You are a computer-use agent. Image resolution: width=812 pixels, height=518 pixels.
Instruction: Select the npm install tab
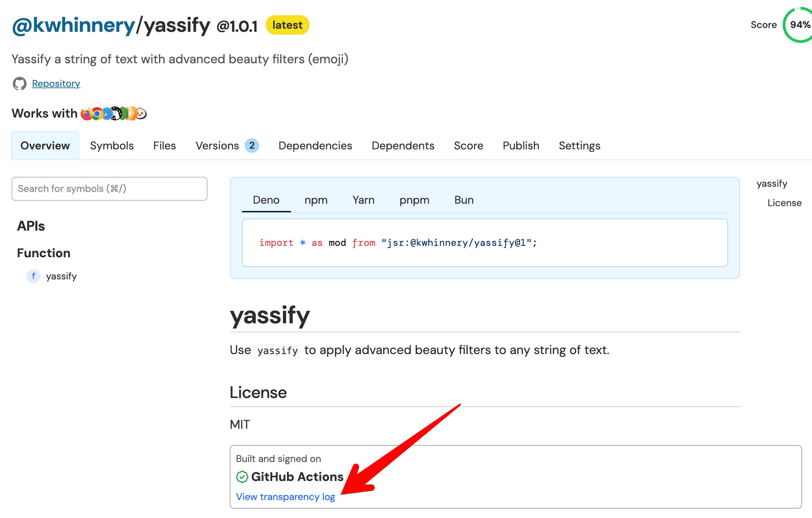[316, 200]
